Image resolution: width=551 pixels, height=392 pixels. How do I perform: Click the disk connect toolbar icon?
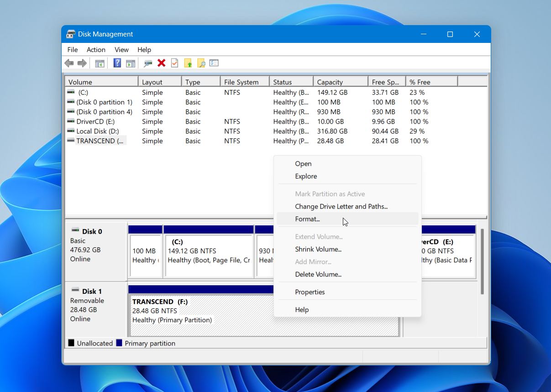click(x=148, y=63)
